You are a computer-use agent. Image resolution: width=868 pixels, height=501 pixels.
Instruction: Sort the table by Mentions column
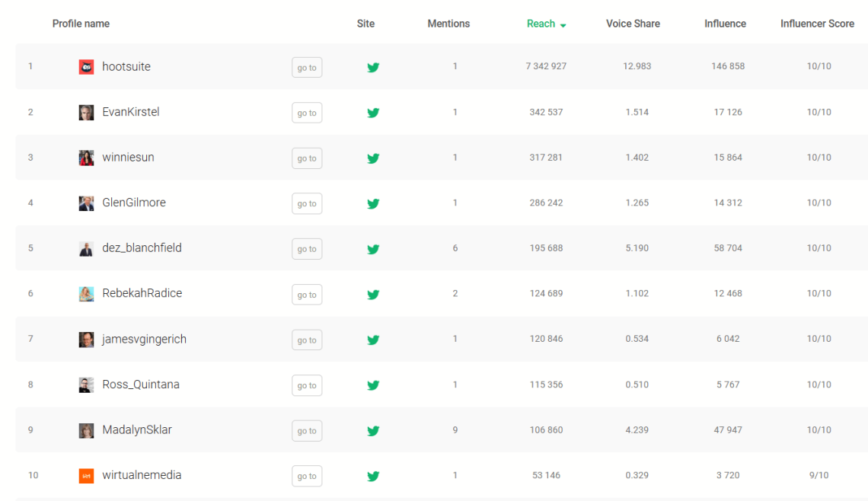coord(448,24)
